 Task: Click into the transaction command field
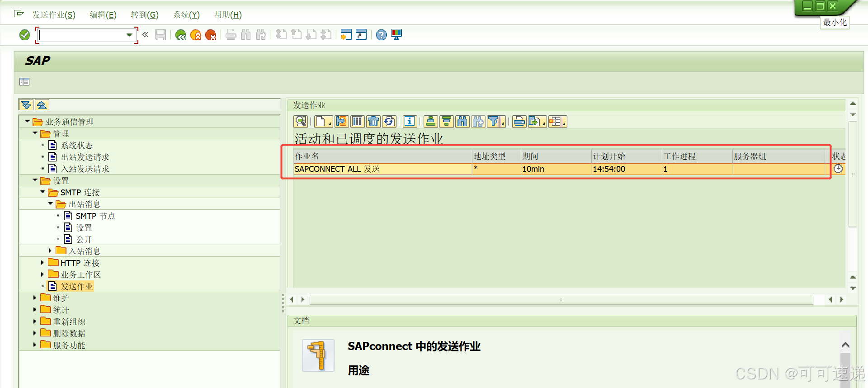[82, 35]
